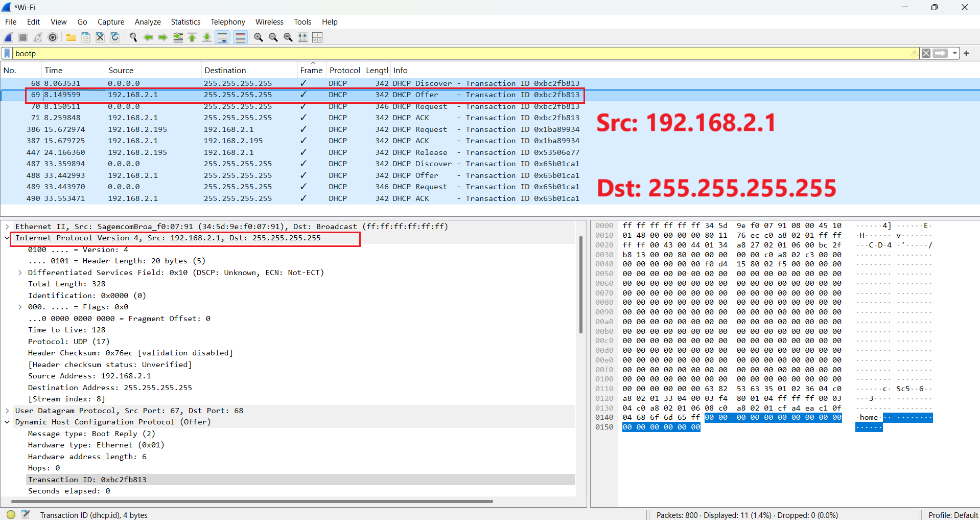Apply the display filter arrow button

(941, 53)
